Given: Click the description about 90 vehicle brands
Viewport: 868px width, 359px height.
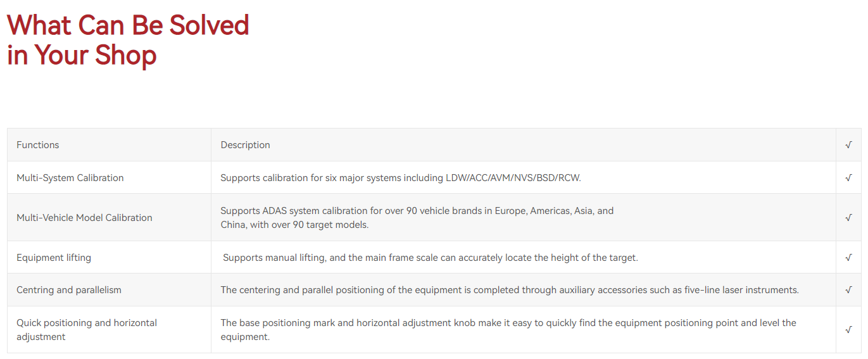Looking at the screenshot, I should click(417, 218).
